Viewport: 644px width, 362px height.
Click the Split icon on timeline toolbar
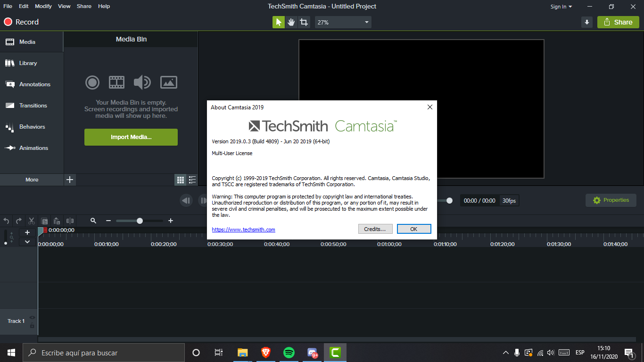70,221
